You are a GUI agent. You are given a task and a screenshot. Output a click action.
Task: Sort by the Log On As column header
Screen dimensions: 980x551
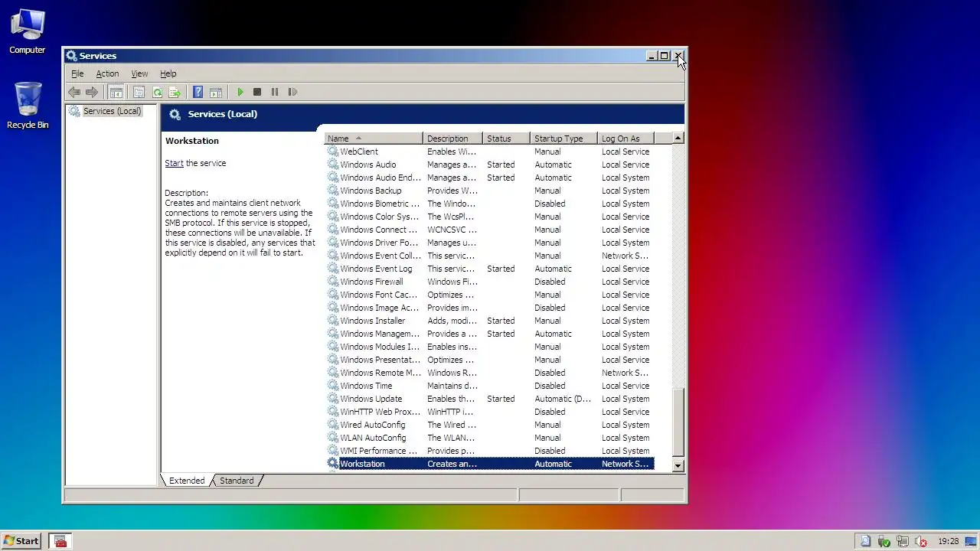click(x=625, y=139)
